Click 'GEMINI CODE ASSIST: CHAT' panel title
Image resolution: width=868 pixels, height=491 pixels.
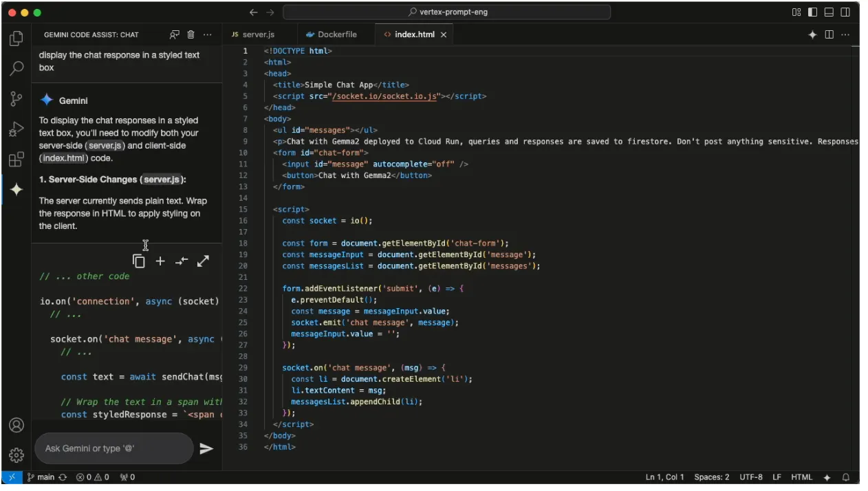(91, 34)
